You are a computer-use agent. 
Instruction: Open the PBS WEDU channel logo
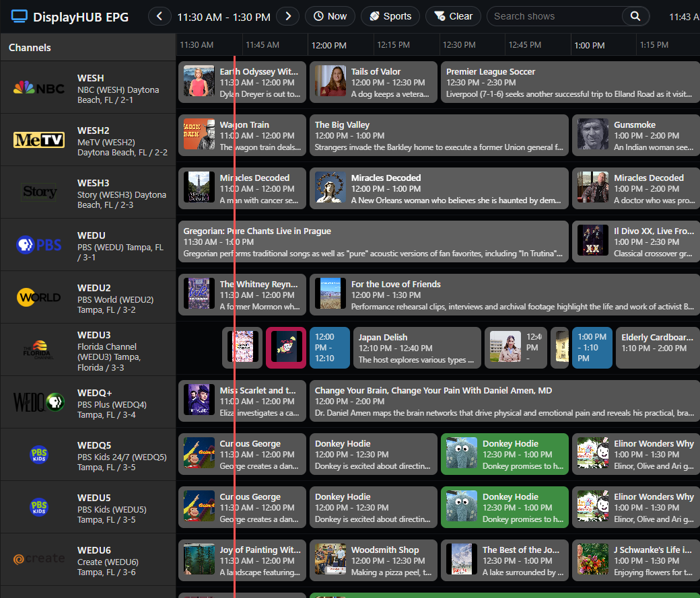pos(39,245)
